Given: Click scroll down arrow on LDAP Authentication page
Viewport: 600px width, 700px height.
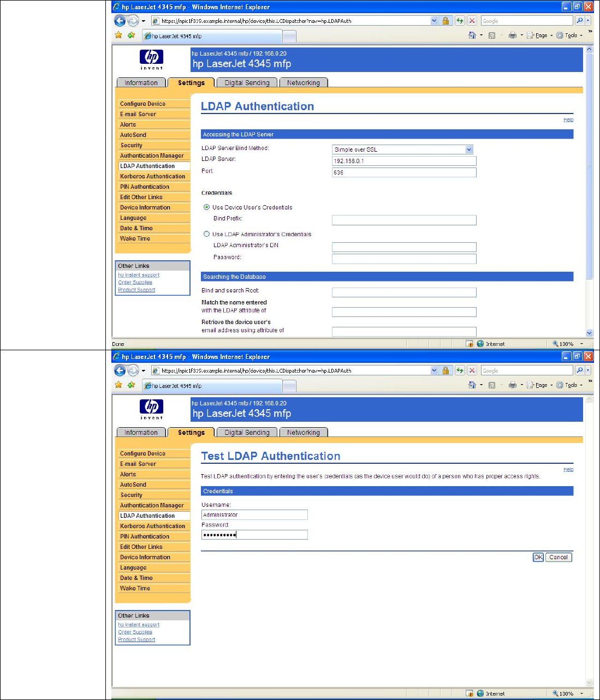Looking at the screenshot, I should pos(589,333).
